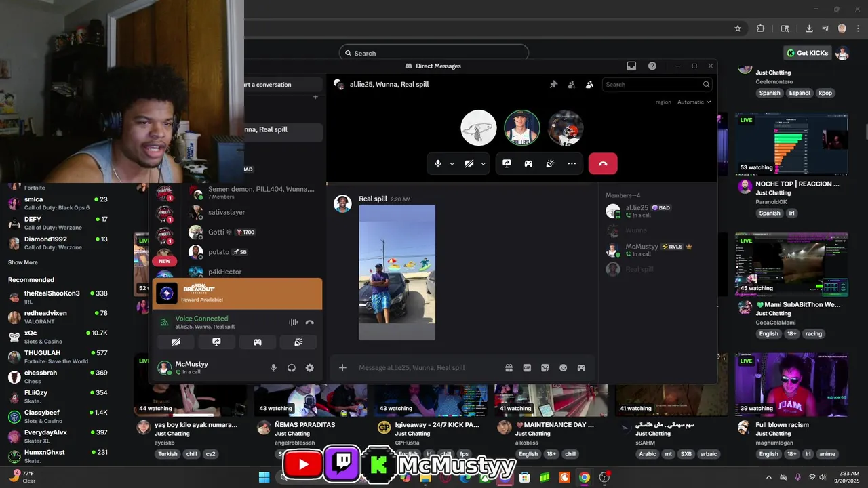The image size is (868, 488).
Task: Open Chrome extensions puzzle icon
Action: (x=760, y=28)
